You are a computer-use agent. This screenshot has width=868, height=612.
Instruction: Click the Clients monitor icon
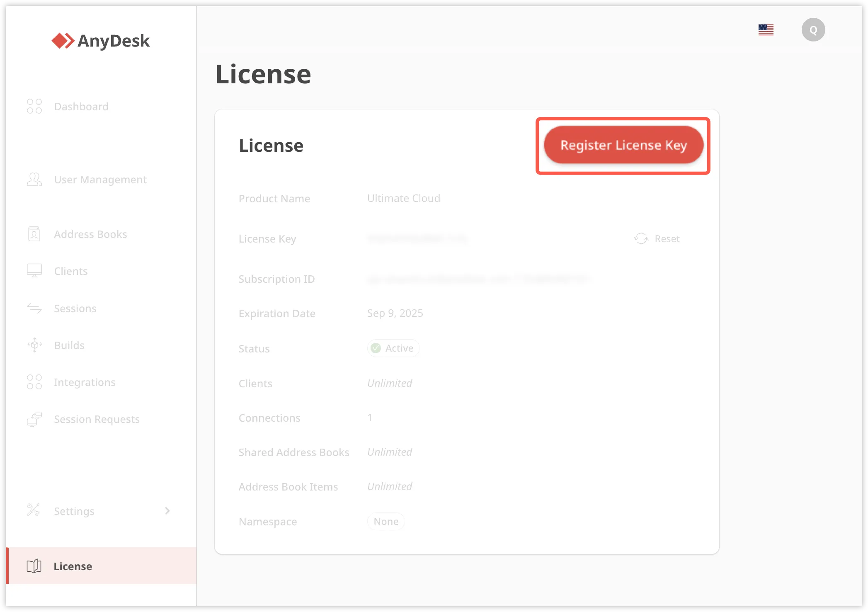(x=34, y=271)
